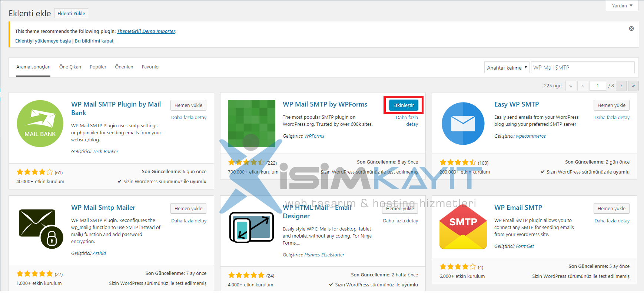View more details for Mail Bank plugin
This screenshot has width=644, height=306.
tap(189, 117)
